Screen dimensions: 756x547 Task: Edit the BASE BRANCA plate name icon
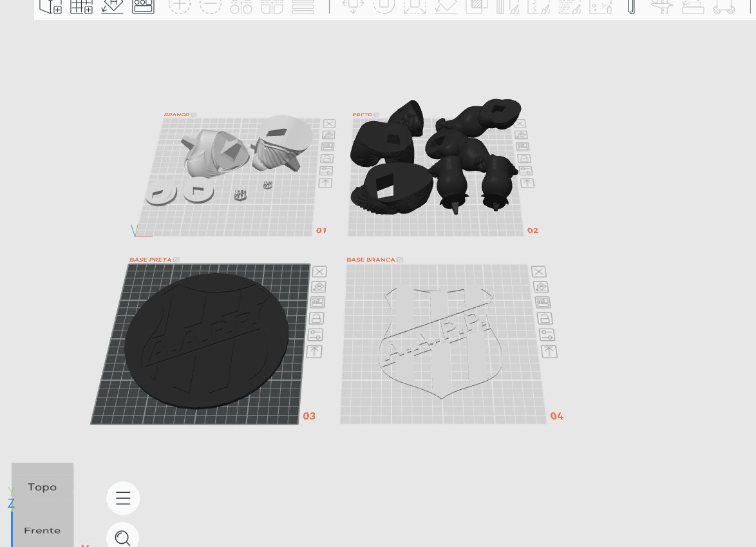pos(400,260)
